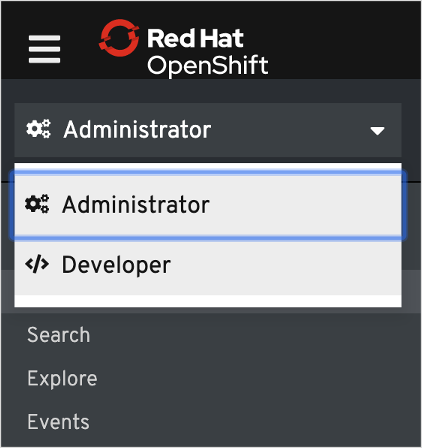This screenshot has height=448, width=422.
Task: Click the Red Hat fedora logo
Action: tap(119, 38)
